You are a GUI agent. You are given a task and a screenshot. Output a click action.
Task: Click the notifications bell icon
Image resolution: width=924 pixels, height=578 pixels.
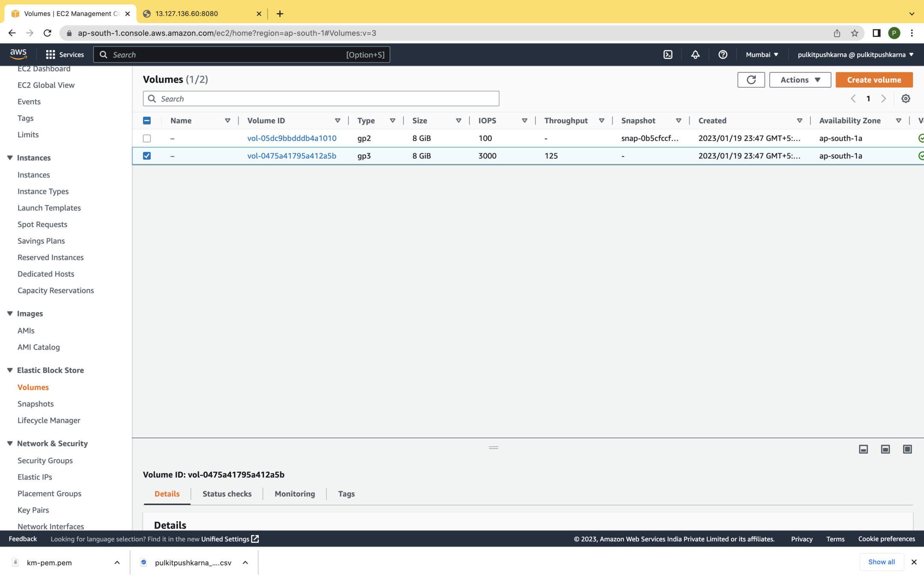pos(695,54)
